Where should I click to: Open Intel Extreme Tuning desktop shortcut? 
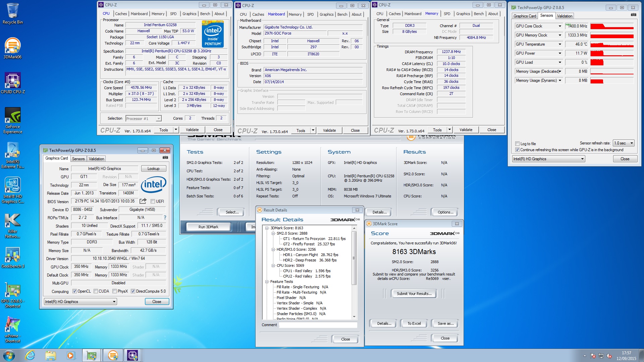pyautogui.click(x=12, y=155)
